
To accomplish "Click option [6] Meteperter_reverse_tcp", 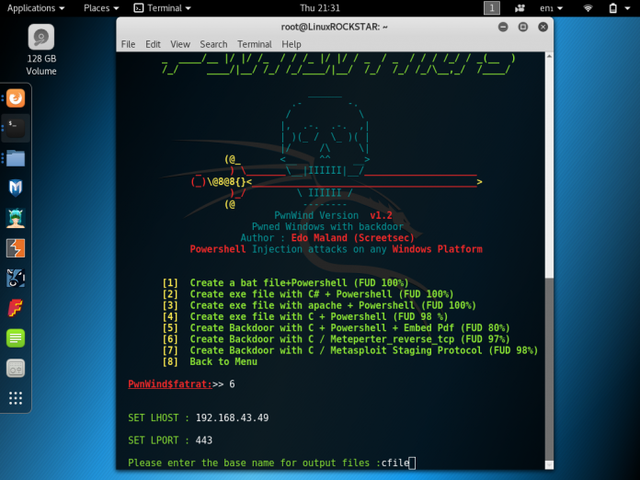I will click(x=336, y=339).
